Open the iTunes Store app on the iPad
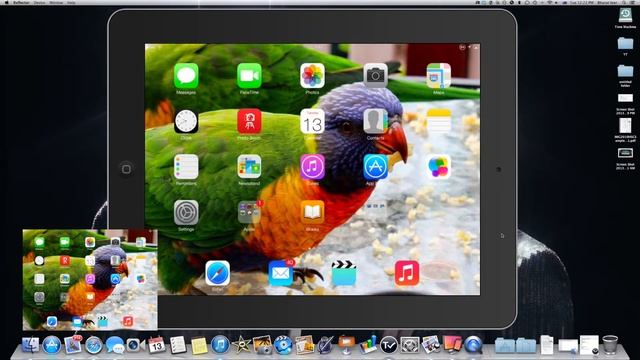This screenshot has width=640, height=360. click(x=312, y=167)
